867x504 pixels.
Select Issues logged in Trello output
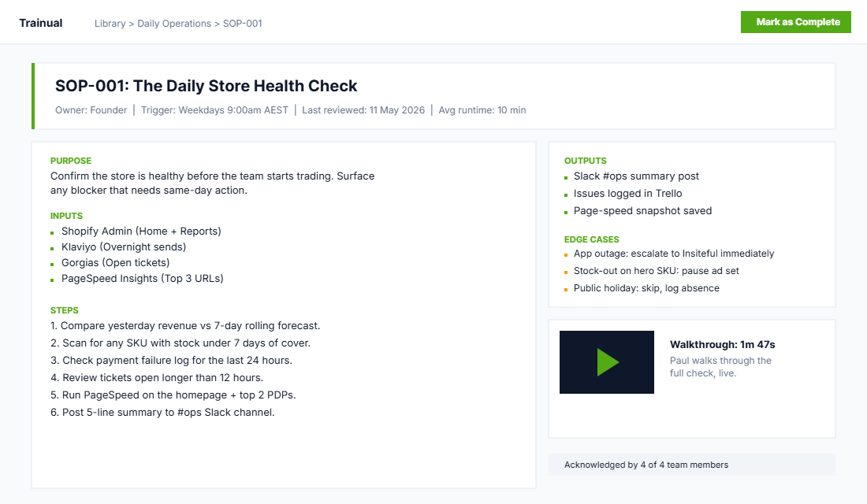click(x=627, y=194)
